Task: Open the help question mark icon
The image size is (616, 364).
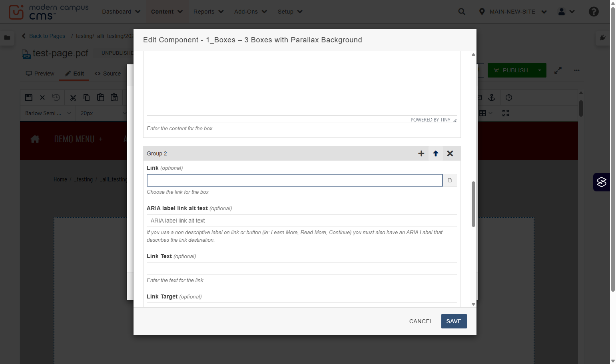Action: (594, 12)
